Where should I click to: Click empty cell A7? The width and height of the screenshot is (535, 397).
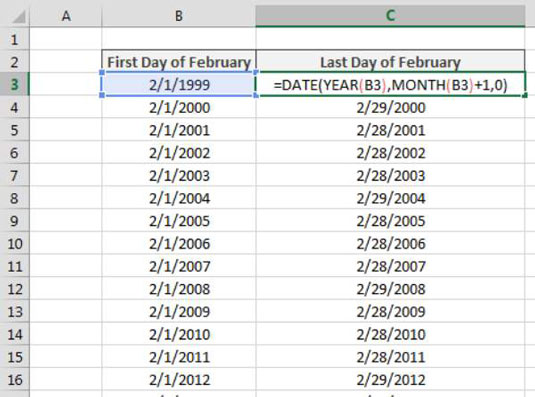coord(66,175)
